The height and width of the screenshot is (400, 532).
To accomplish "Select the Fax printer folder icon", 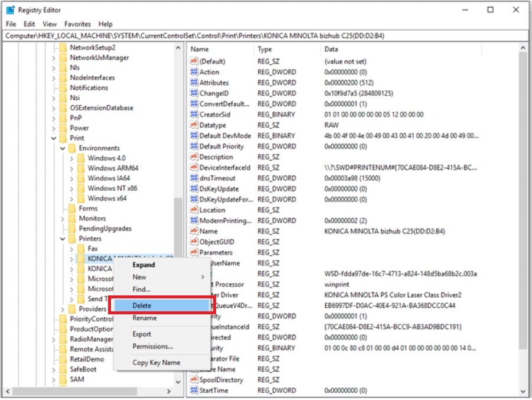I will [81, 249].
